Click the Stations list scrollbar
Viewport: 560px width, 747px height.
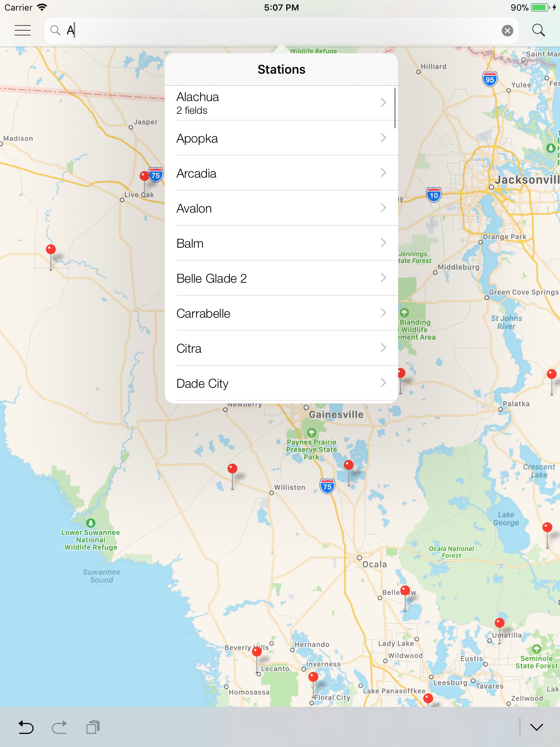click(x=395, y=108)
